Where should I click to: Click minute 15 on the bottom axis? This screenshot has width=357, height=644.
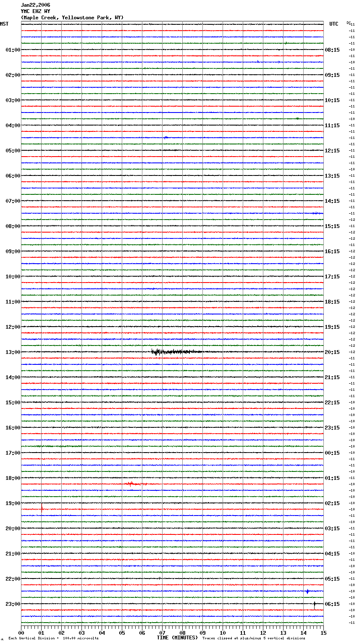(323, 633)
